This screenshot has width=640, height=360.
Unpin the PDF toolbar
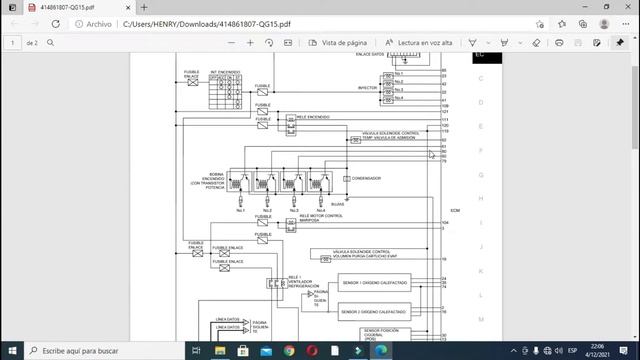coord(620,42)
